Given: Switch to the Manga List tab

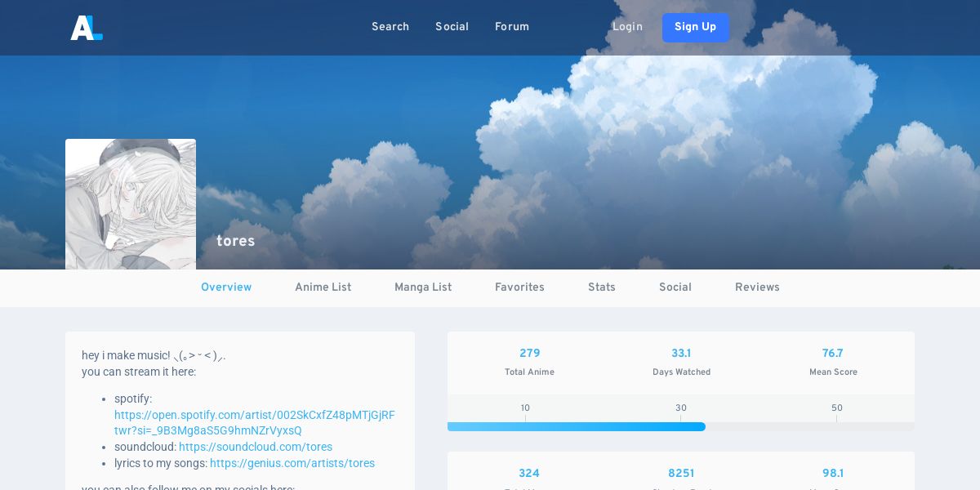Looking at the screenshot, I should [x=423, y=287].
